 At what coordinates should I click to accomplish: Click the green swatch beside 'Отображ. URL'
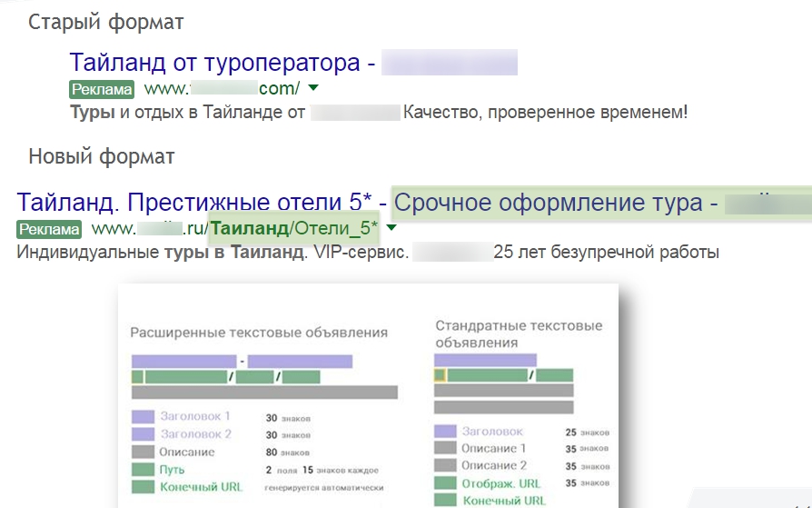(x=444, y=483)
